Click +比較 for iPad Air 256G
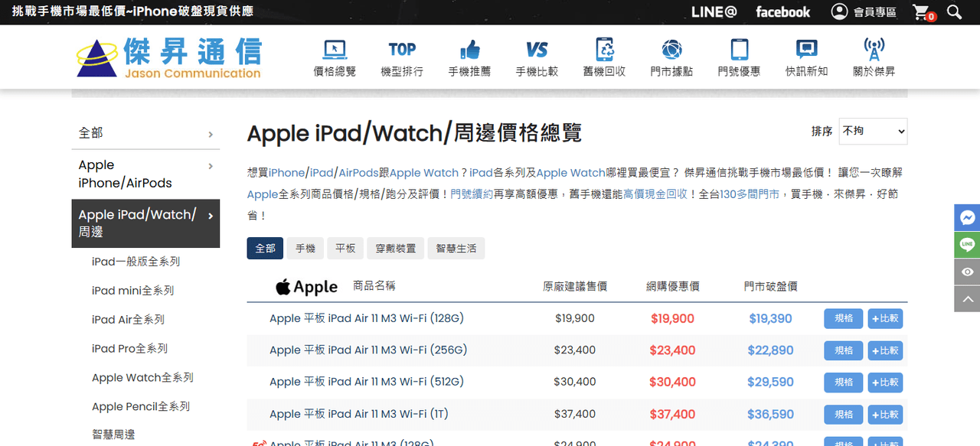The height and width of the screenshot is (446, 980). (x=885, y=350)
